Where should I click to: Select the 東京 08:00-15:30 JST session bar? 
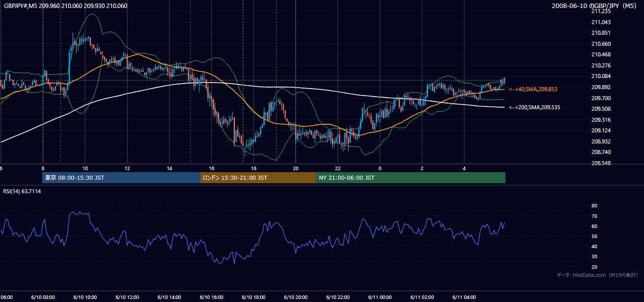click(121, 178)
